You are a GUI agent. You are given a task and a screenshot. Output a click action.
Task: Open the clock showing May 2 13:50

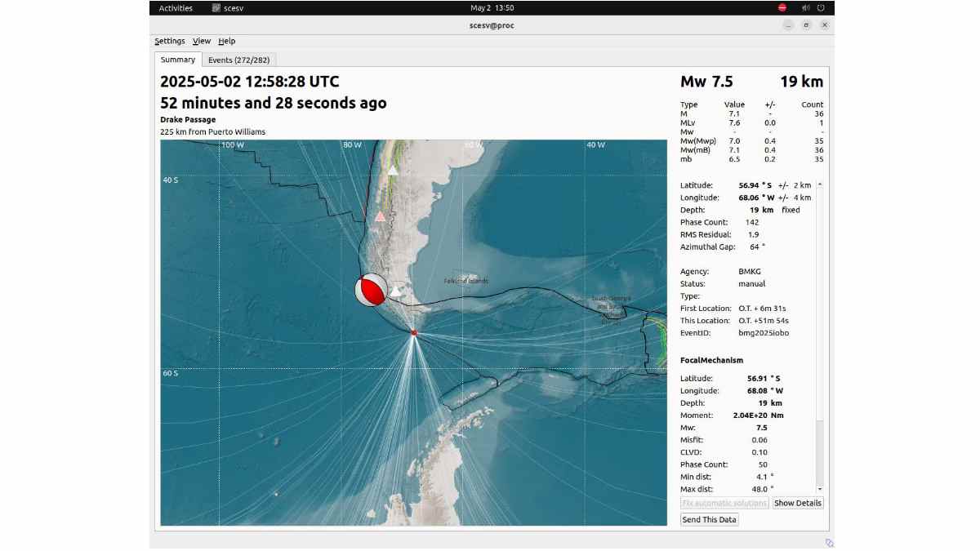click(x=492, y=8)
